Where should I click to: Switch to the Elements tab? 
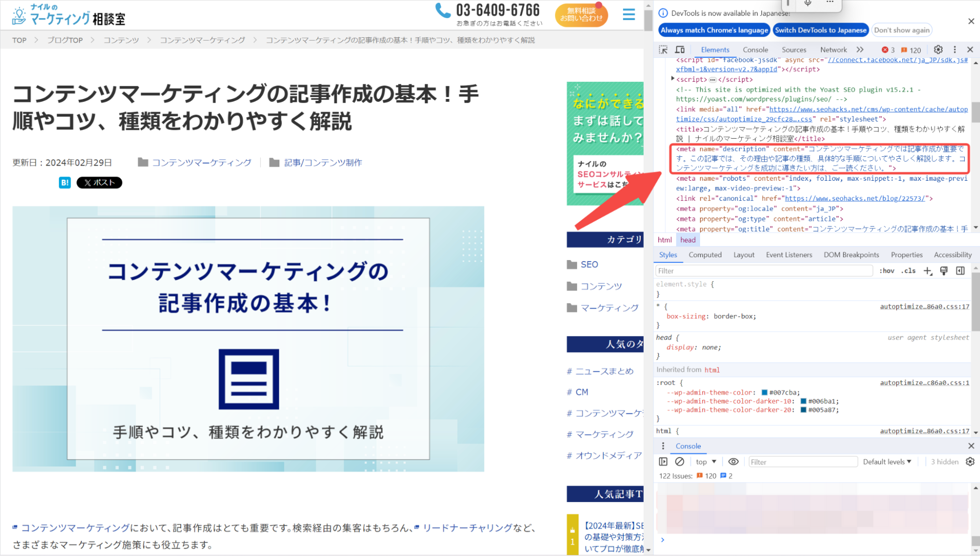point(715,50)
